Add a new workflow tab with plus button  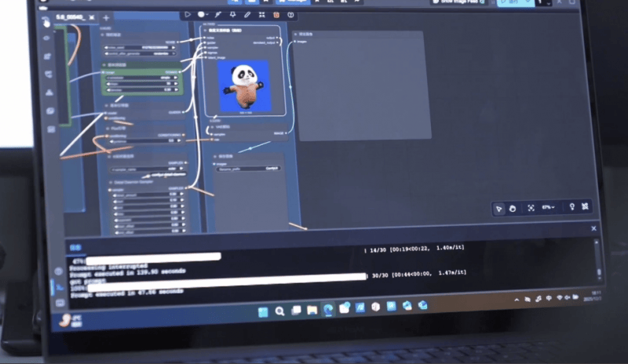(x=106, y=17)
